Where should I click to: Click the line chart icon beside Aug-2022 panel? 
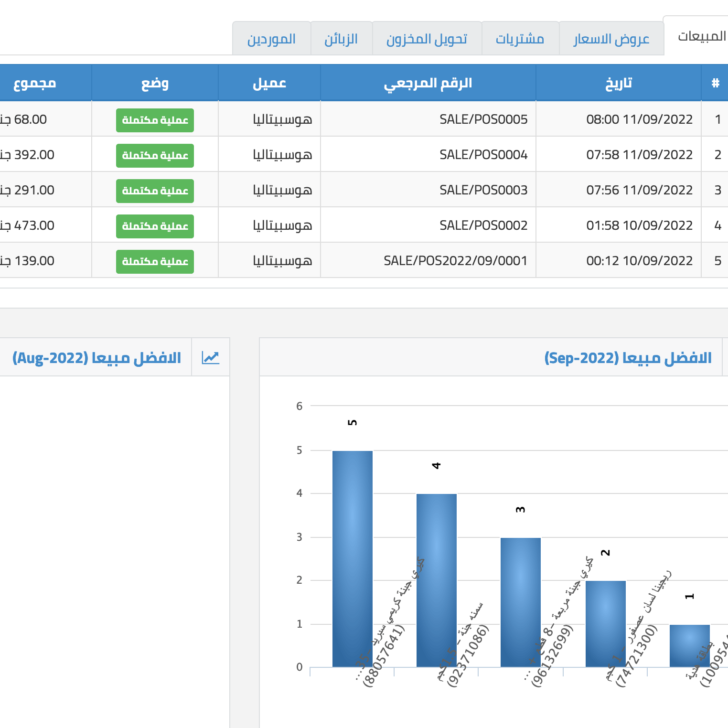point(210,357)
